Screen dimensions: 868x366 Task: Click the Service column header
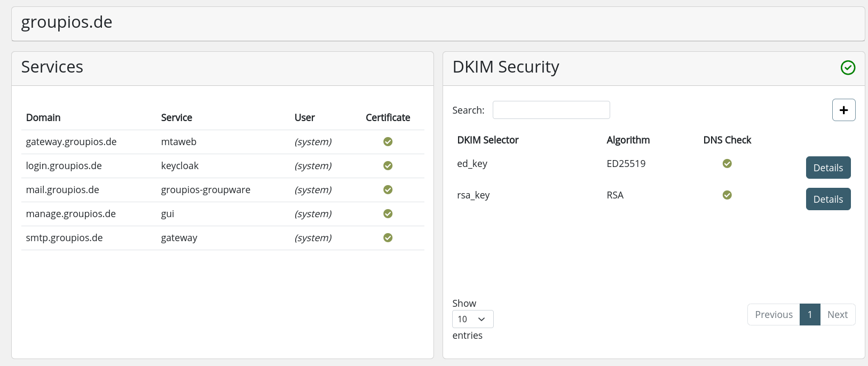click(177, 117)
